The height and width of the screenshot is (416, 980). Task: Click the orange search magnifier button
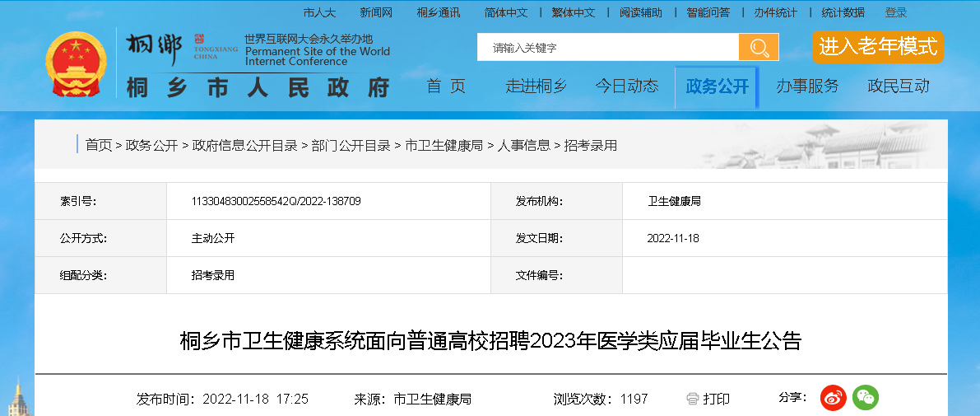point(758,47)
